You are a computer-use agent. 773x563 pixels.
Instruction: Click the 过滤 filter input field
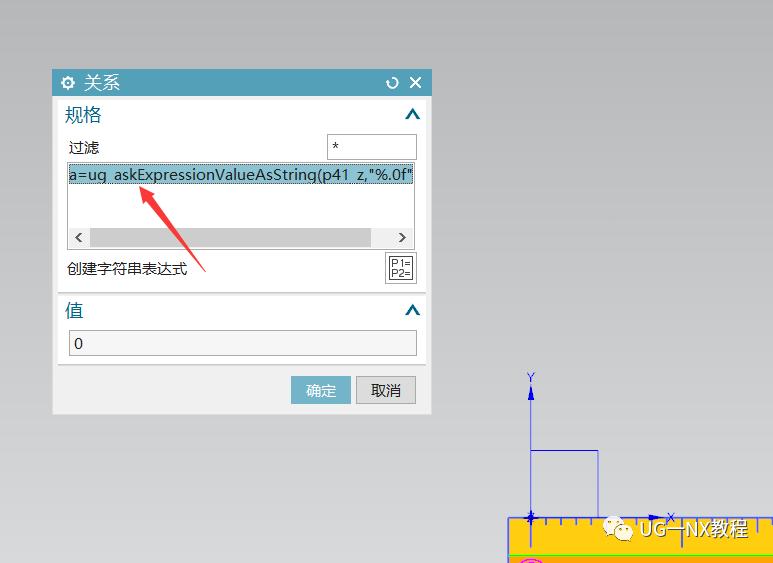click(372, 147)
